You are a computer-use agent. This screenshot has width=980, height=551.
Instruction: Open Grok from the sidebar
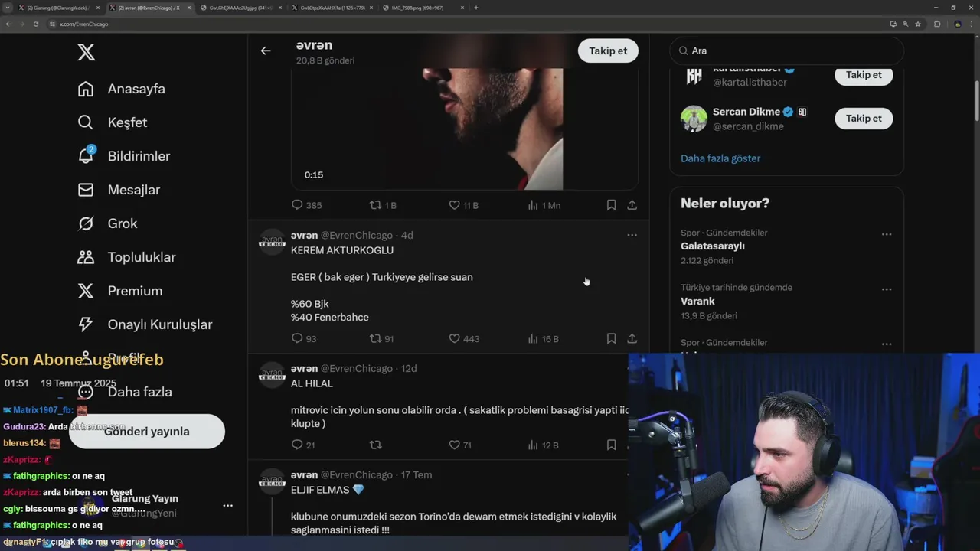tap(107, 223)
